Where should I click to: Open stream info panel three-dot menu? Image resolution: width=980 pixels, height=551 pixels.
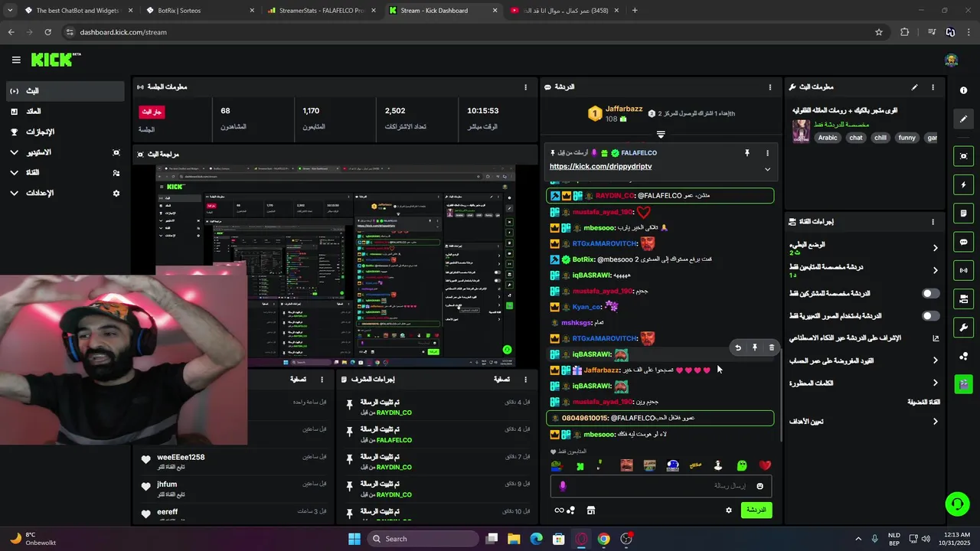tap(933, 87)
